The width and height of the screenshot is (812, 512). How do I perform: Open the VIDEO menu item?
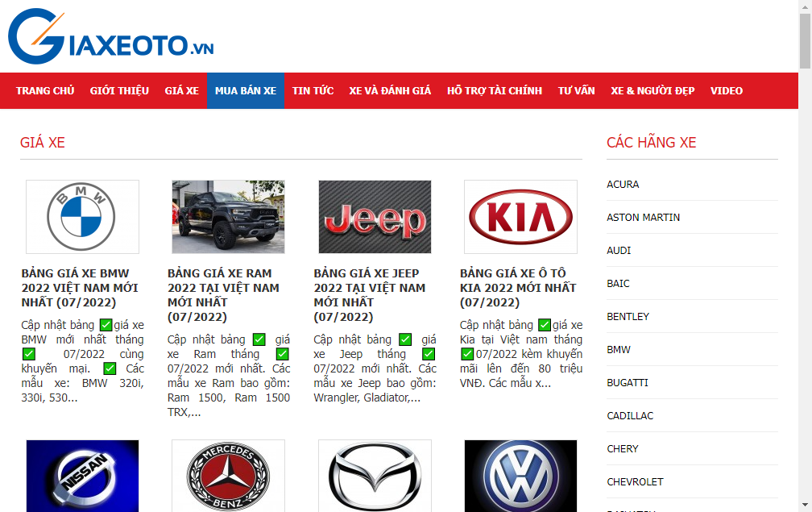(727, 90)
